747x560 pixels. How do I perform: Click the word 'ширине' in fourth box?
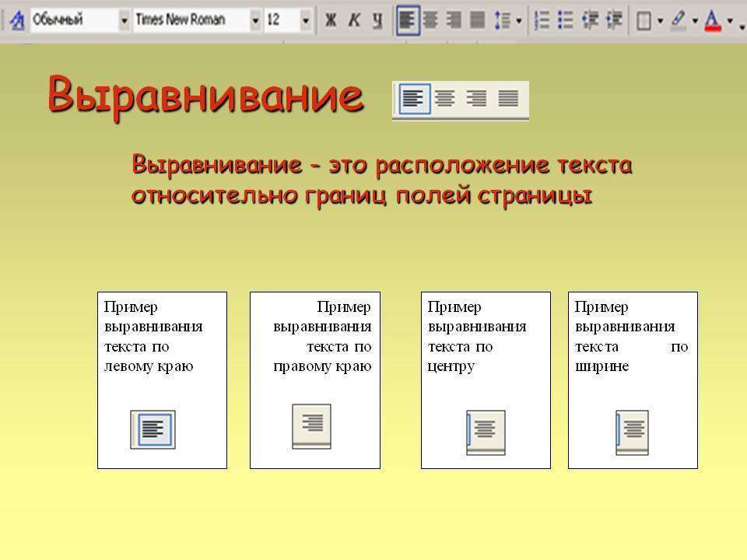pyautogui.click(x=602, y=366)
